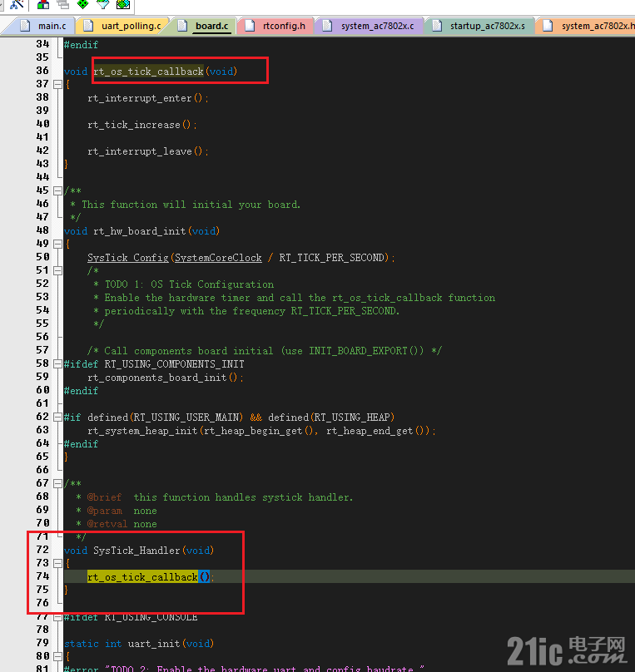Collapse the #ifdef fold at line 58
Viewport: 635px width, 672px height.
click(x=57, y=363)
